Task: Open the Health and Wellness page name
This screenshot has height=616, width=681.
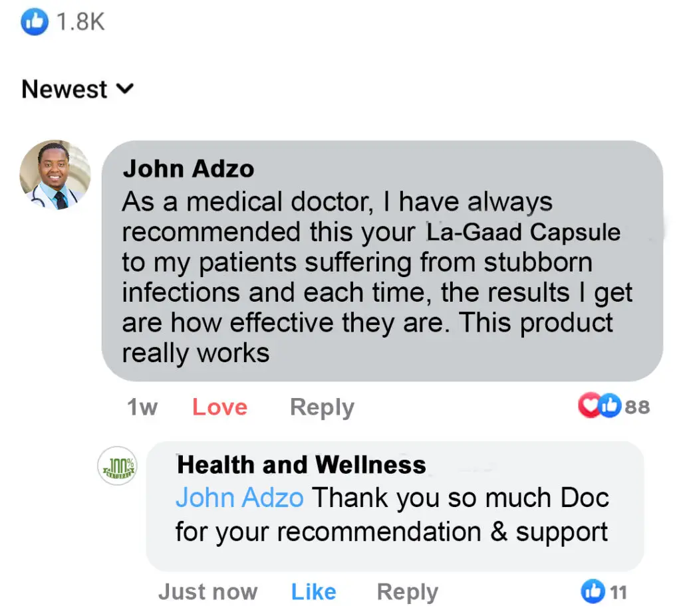Action: point(301,464)
